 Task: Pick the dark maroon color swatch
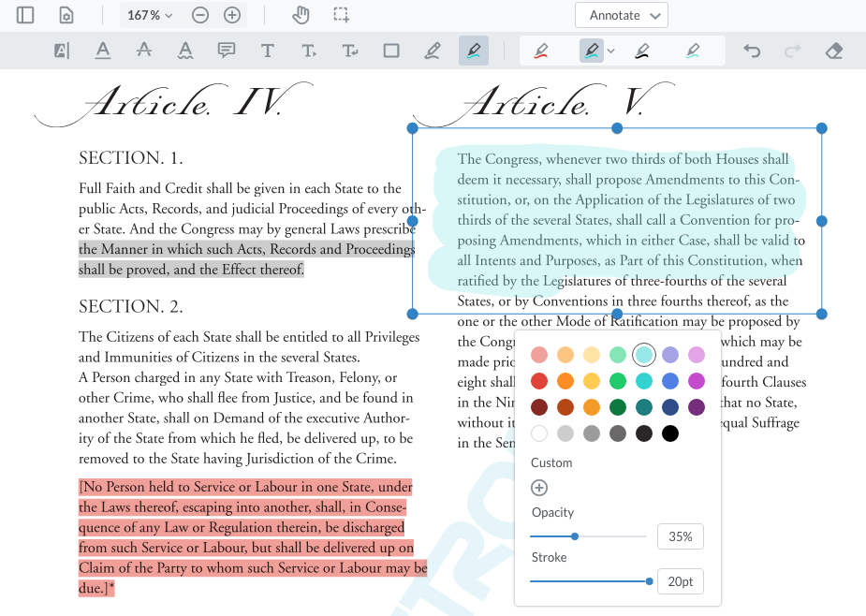[539, 407]
